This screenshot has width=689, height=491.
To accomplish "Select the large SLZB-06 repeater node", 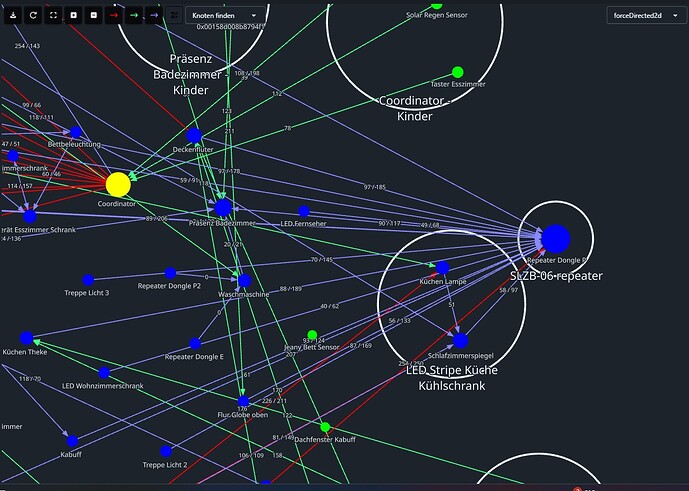I will tap(556, 238).
